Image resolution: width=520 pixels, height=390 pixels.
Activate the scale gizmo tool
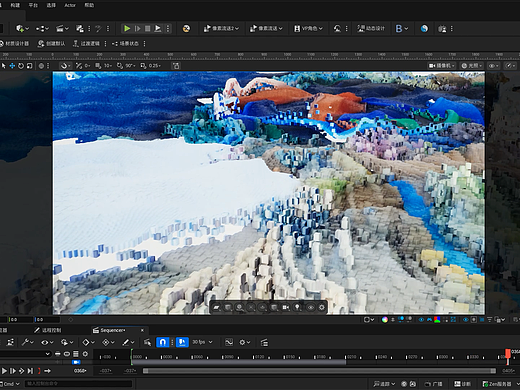29,66
